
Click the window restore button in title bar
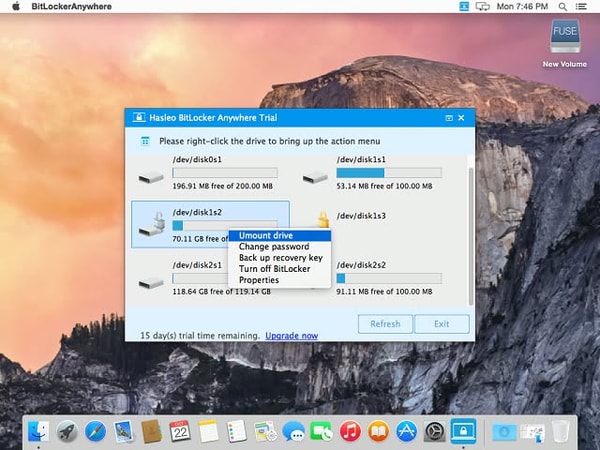coord(449,118)
